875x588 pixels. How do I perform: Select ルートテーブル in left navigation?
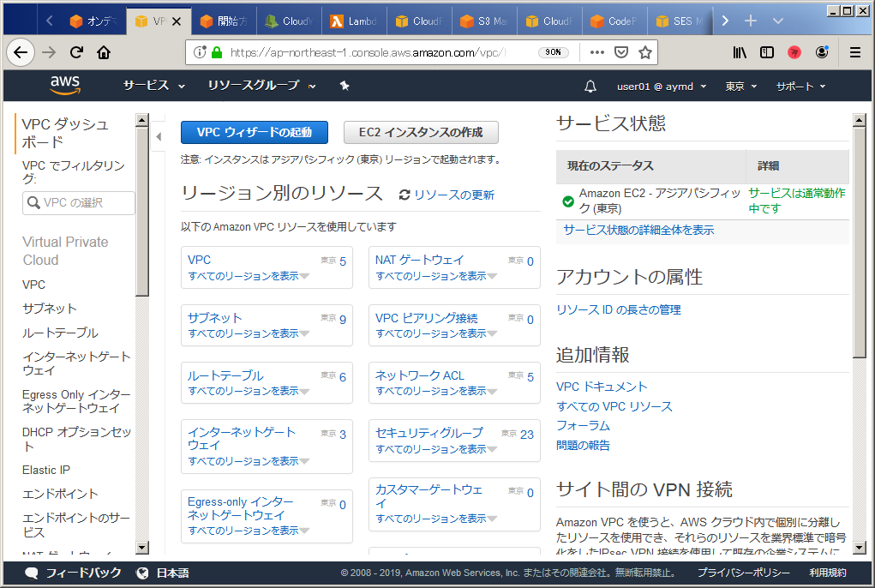tap(60, 333)
